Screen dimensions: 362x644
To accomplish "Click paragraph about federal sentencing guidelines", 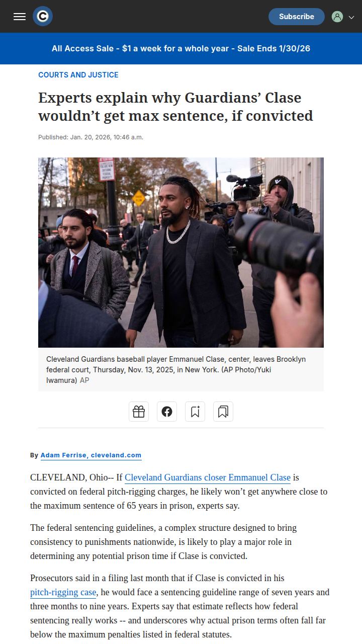I will click(x=163, y=542).
